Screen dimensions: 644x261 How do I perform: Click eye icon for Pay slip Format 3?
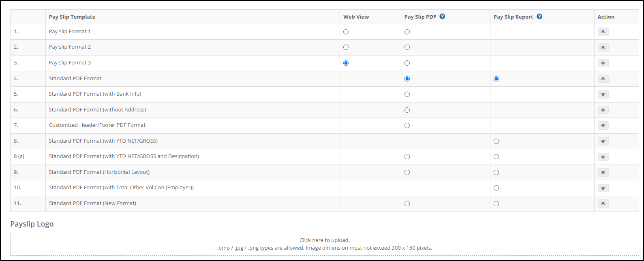[603, 63]
